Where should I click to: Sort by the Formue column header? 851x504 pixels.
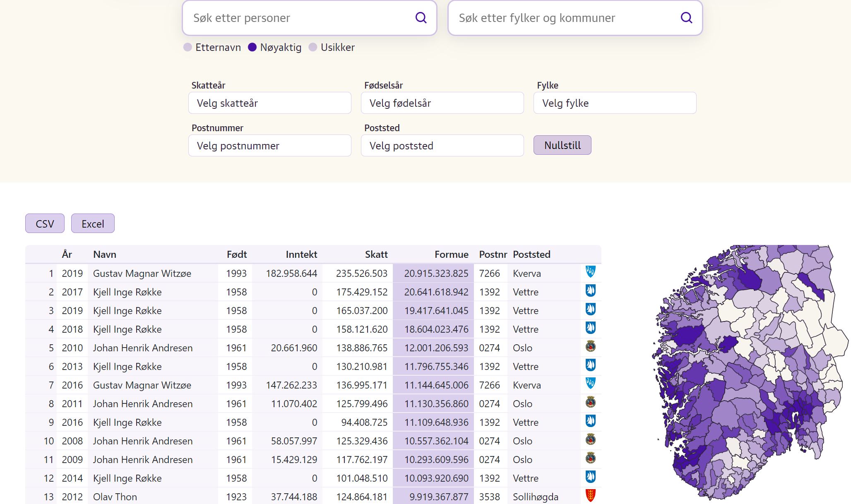point(451,254)
